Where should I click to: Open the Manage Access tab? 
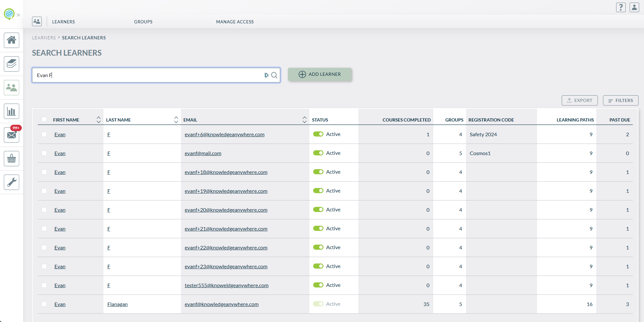[x=235, y=22]
